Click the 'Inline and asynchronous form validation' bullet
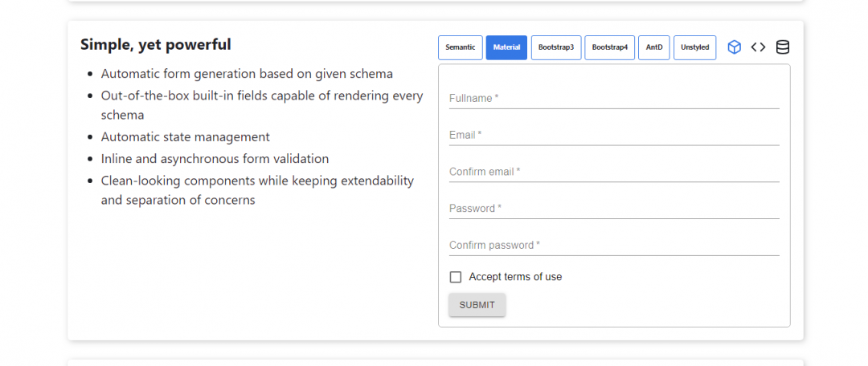Viewport: 868px width, 366px height. 215,159
